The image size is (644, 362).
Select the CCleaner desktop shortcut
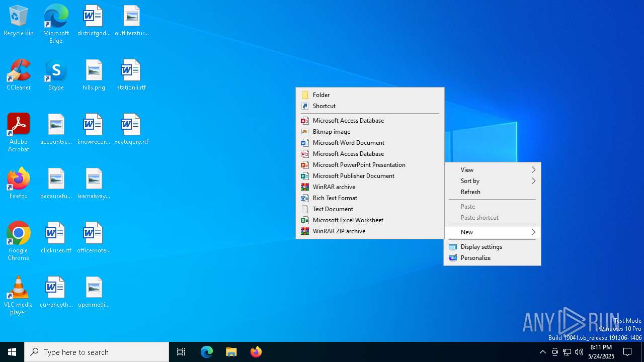click(x=19, y=75)
